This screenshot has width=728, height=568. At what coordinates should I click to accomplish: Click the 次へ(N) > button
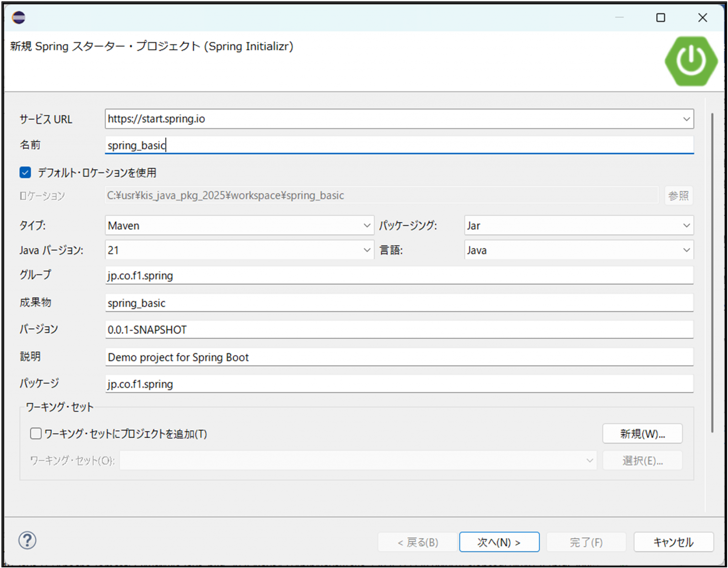pyautogui.click(x=499, y=542)
